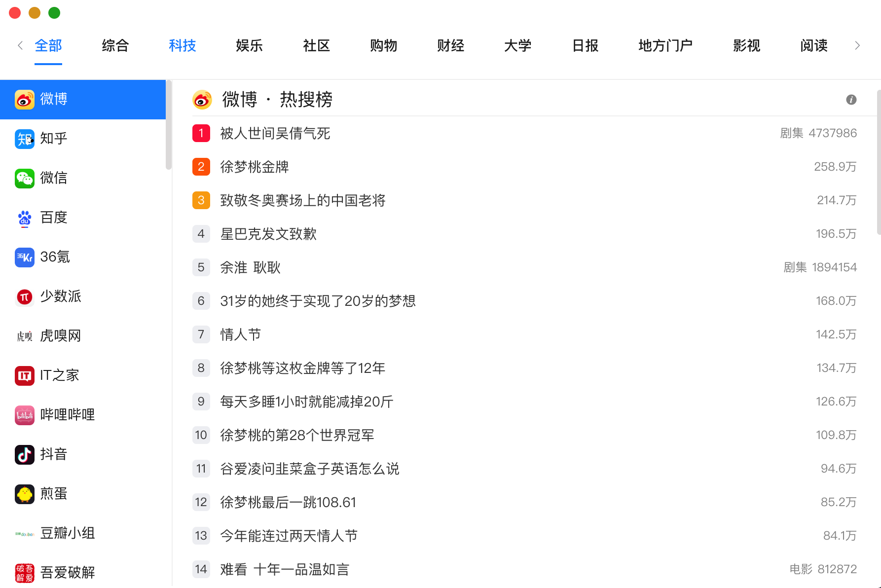The image size is (881, 588).
Task: Open topic 情人节 at rank 7
Action: (241, 334)
